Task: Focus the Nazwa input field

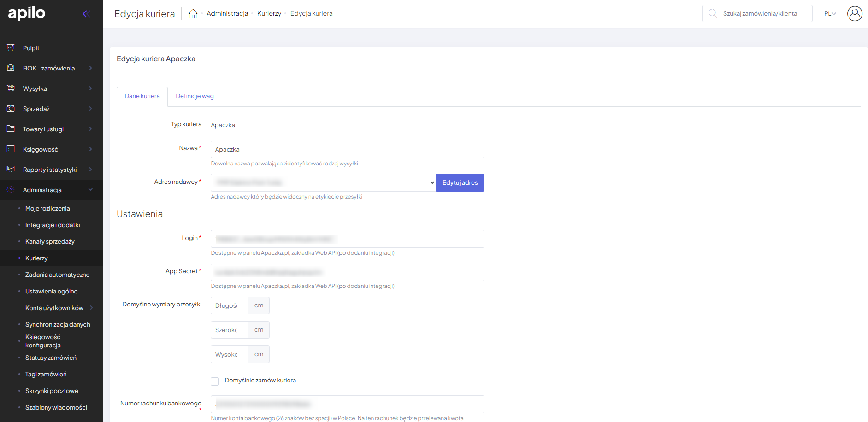Action: pyautogui.click(x=347, y=149)
